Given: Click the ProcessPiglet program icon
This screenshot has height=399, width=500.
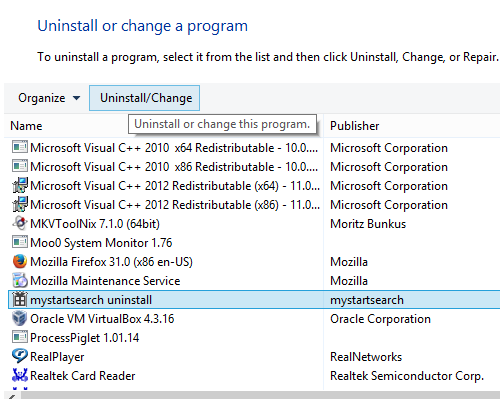Looking at the screenshot, I should click(x=20, y=337).
